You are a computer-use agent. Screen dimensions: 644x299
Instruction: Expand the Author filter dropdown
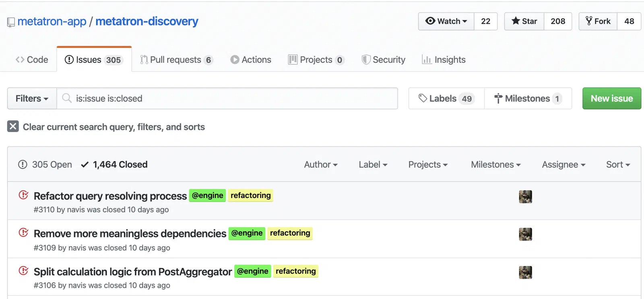[321, 165]
